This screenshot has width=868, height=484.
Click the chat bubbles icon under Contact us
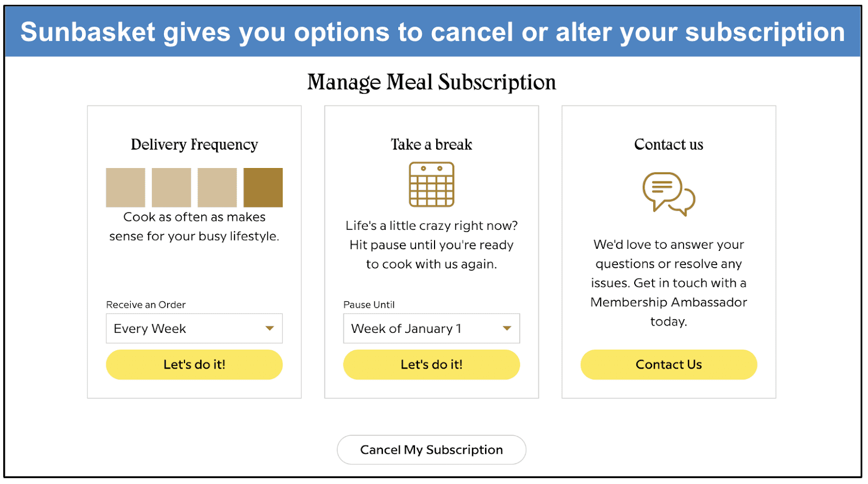pos(669,194)
